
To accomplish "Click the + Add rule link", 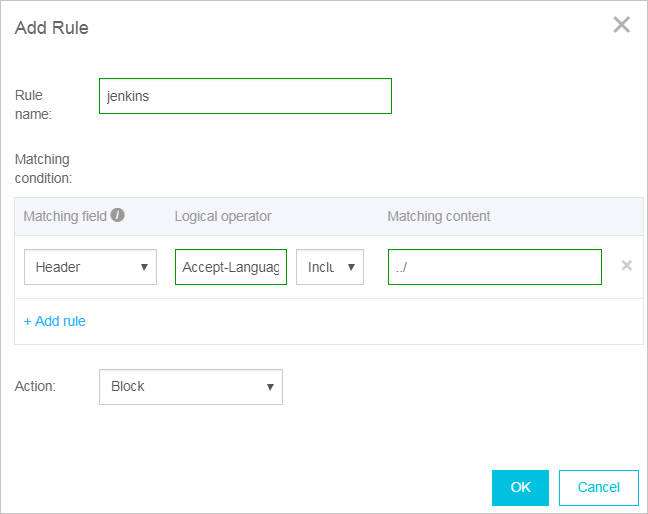I will point(54,321).
